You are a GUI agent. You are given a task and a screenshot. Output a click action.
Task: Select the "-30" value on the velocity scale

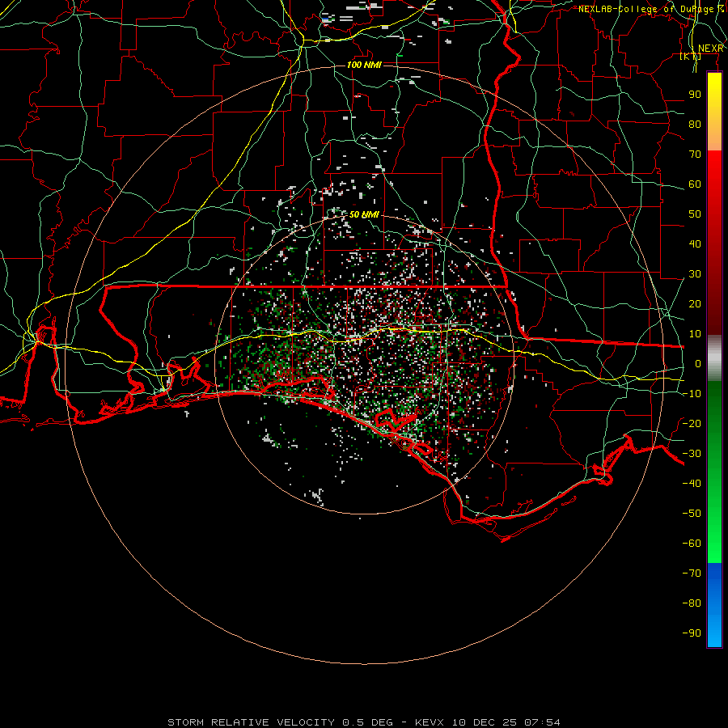[692, 454]
